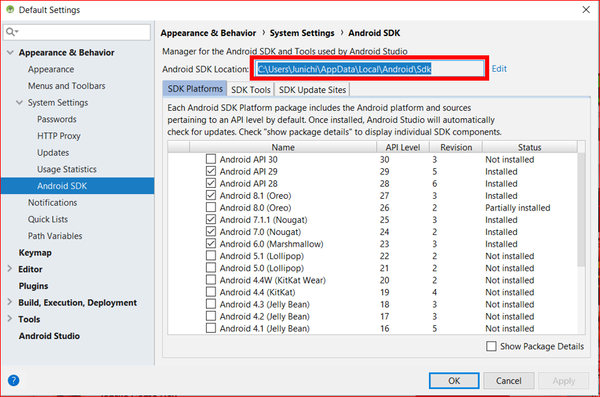Enable Show Package Details checkbox
The image size is (600, 397).
491,346
